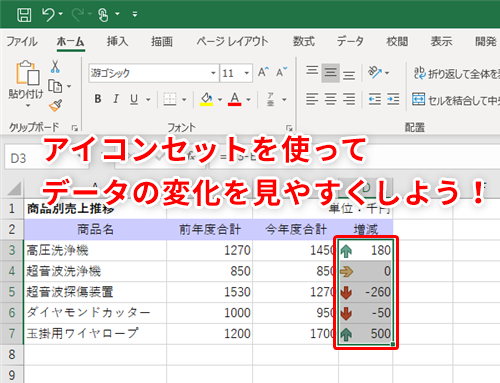Click Align Left icon

click(x=312, y=99)
